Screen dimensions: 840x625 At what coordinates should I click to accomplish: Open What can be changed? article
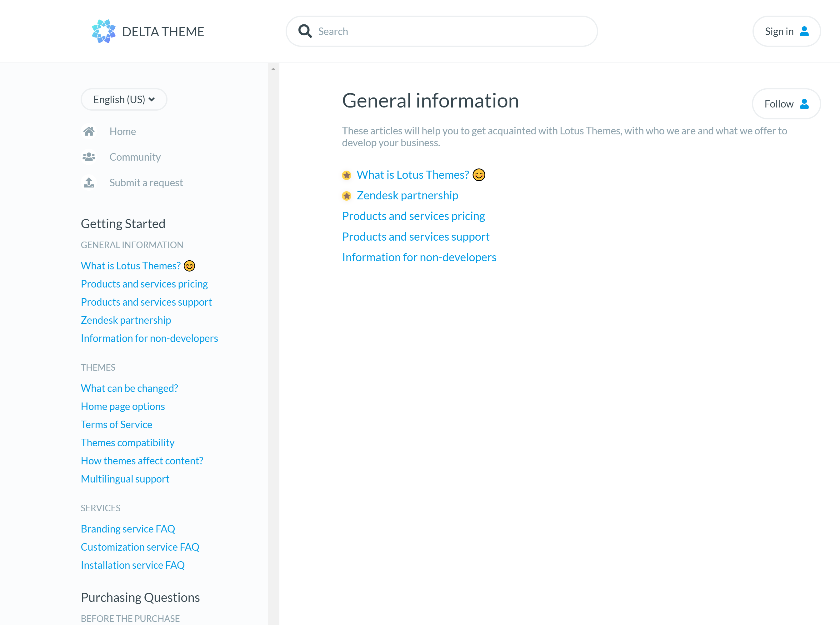129,388
